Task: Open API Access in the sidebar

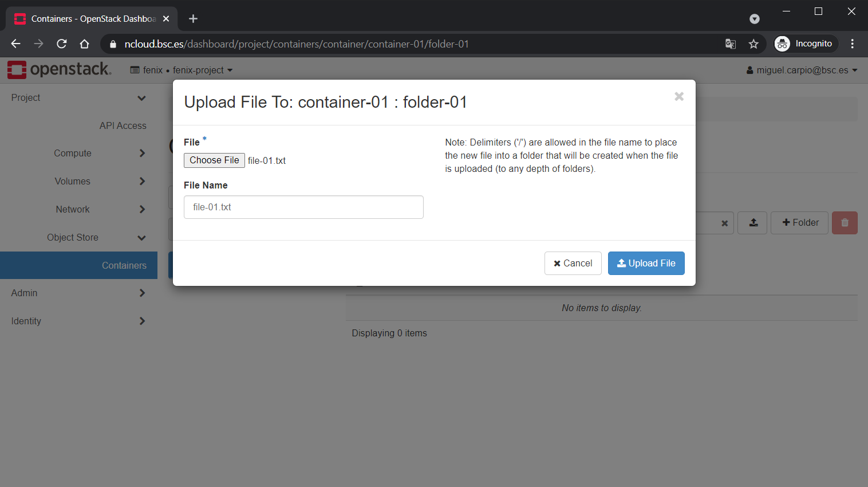Action: (123, 125)
